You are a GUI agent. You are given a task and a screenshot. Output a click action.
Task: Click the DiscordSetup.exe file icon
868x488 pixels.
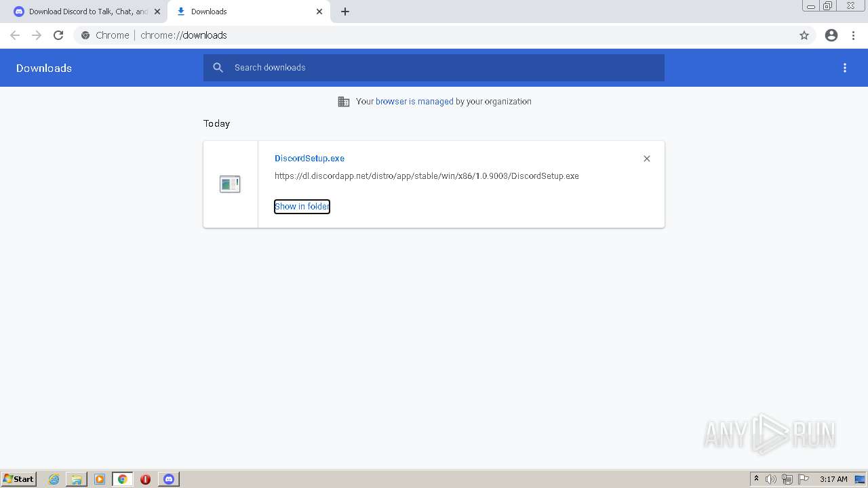[x=230, y=184]
